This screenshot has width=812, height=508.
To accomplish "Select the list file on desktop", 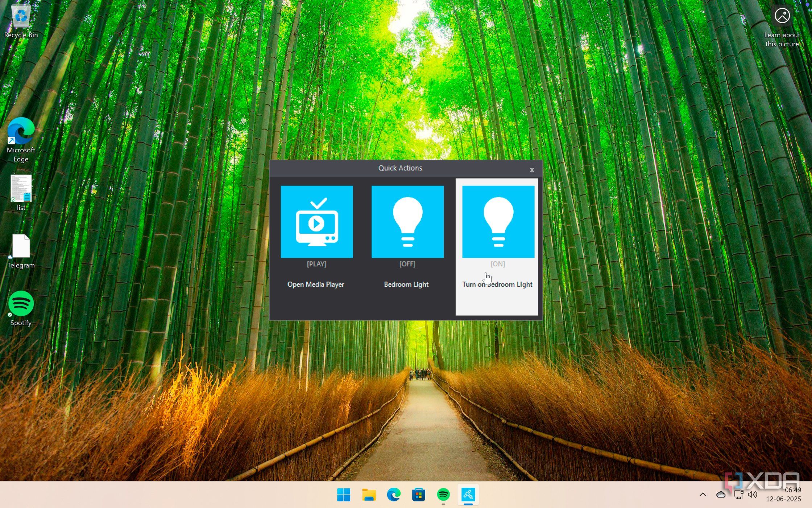I will [x=21, y=193].
